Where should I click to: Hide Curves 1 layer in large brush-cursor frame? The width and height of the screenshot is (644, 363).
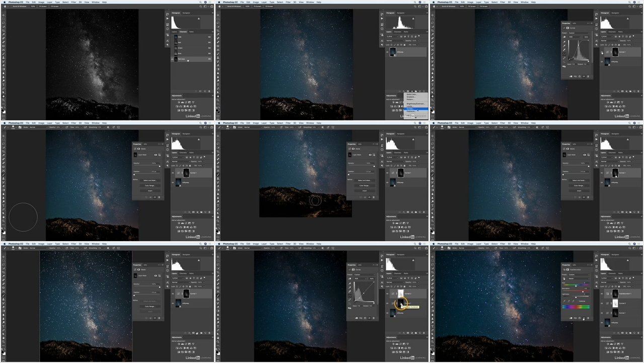point(173,173)
